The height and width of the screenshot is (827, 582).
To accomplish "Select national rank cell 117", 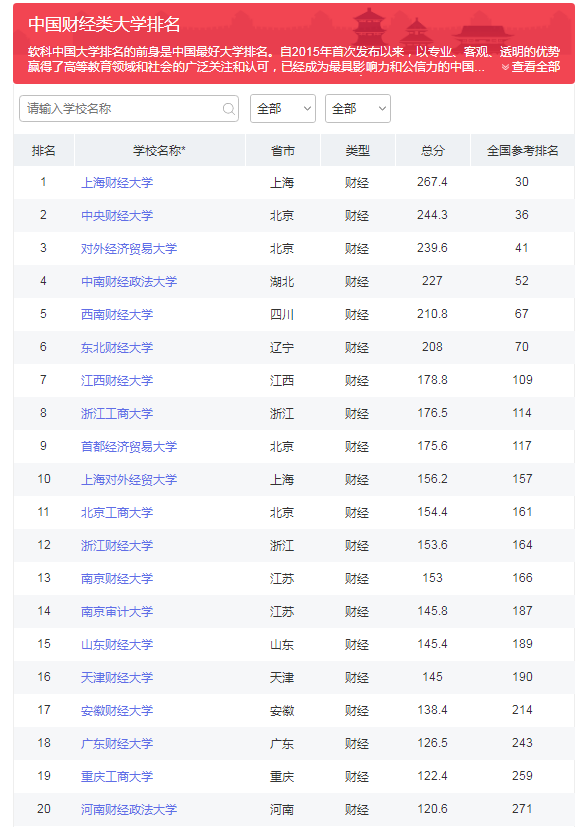I will click(522, 446).
